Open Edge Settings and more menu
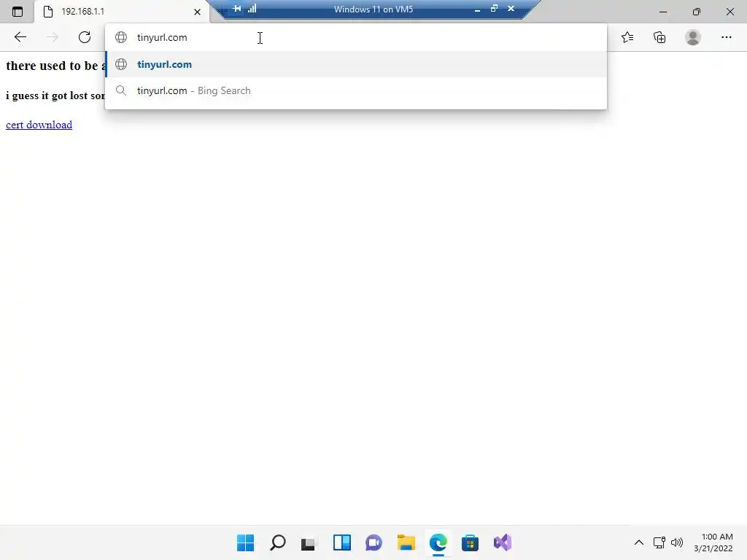This screenshot has width=747, height=560. click(x=726, y=37)
